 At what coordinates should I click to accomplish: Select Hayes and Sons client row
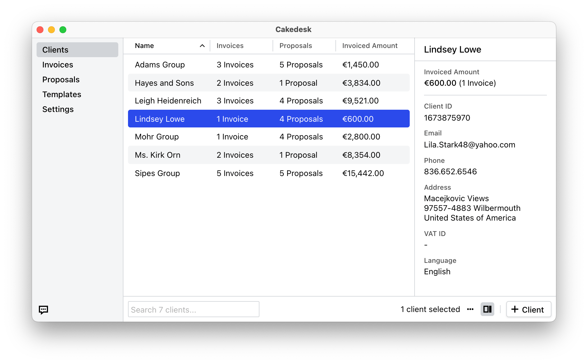(x=269, y=83)
